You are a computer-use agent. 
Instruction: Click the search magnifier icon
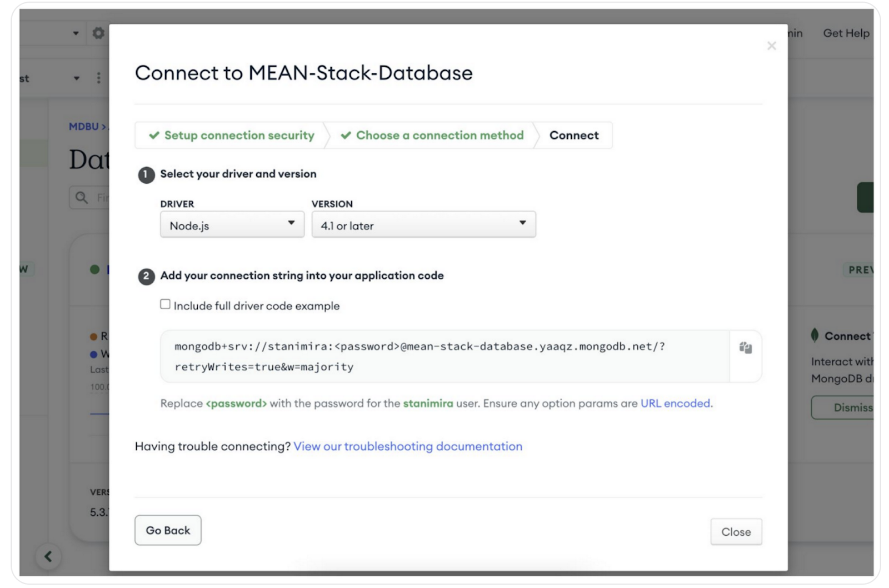tap(82, 198)
